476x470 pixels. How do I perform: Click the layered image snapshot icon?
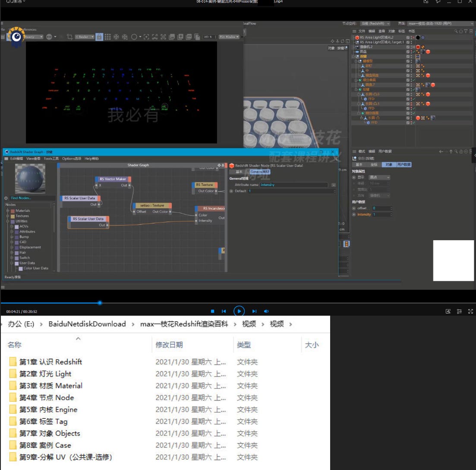(172, 37)
